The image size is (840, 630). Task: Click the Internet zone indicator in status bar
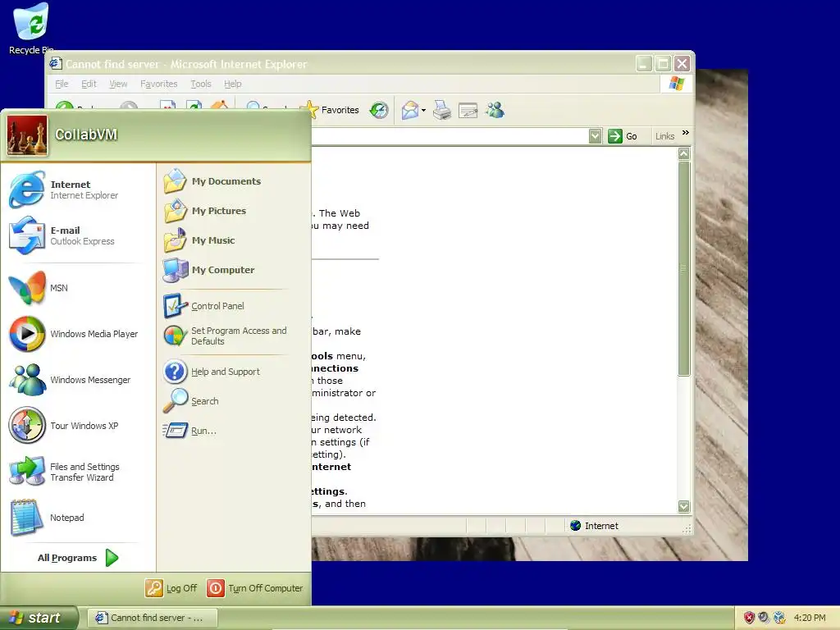click(x=595, y=526)
